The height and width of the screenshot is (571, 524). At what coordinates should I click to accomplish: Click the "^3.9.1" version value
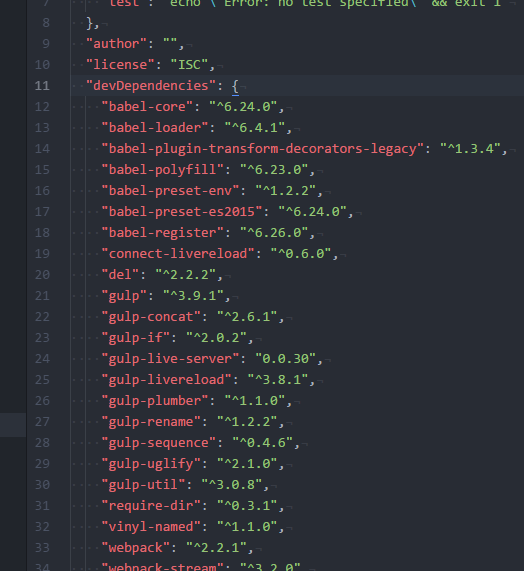click(193, 296)
